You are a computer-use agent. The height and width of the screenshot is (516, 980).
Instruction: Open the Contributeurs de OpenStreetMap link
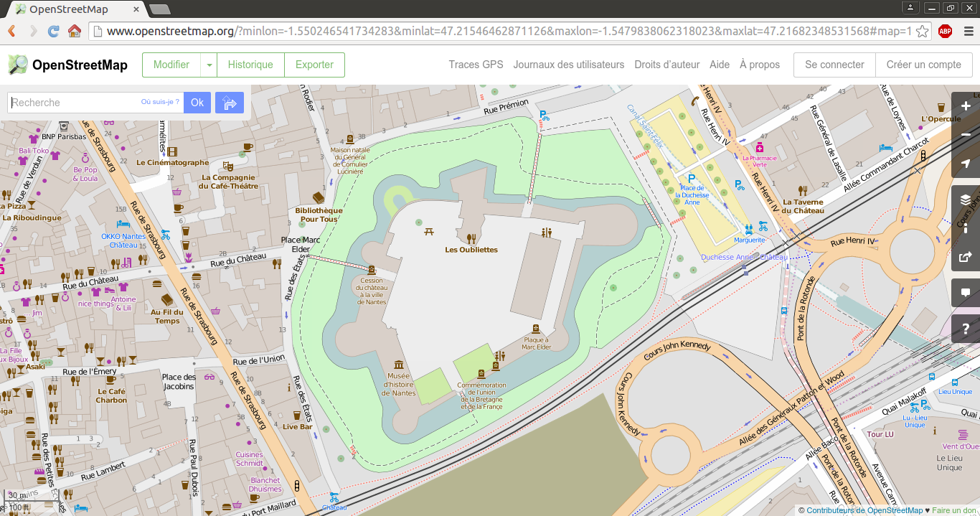(x=864, y=510)
